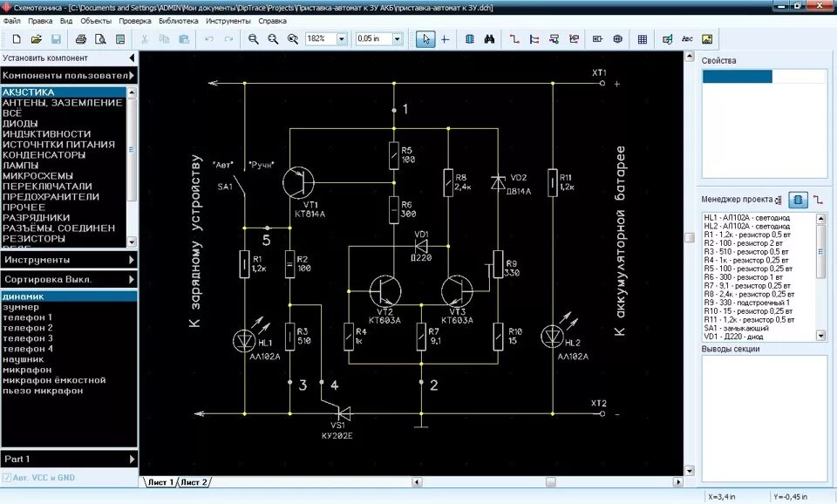
Task: Click the VT1 KT814A transistor on schematic
Action: click(298, 182)
